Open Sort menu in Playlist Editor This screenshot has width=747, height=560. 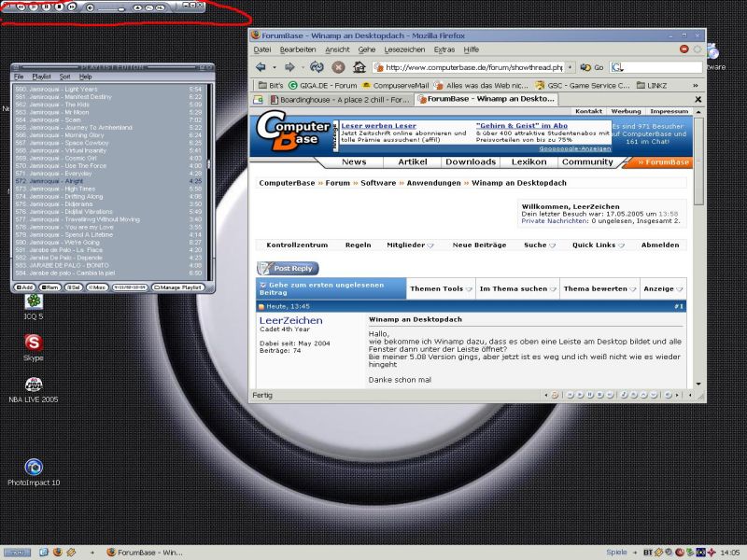[64, 77]
